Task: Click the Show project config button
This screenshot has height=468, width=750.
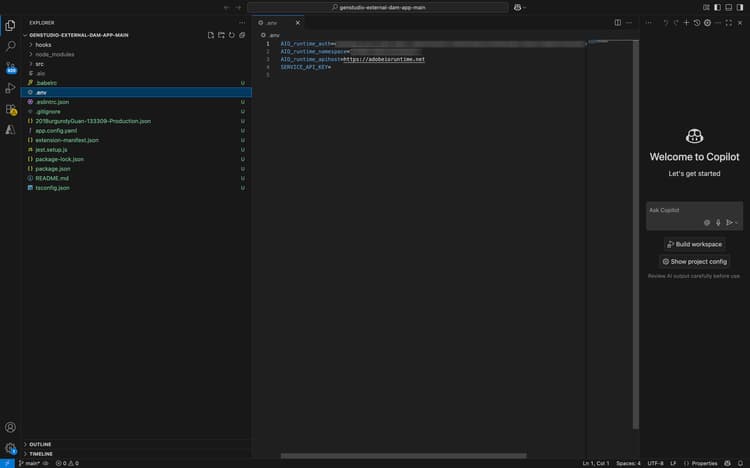Action: [x=694, y=261]
